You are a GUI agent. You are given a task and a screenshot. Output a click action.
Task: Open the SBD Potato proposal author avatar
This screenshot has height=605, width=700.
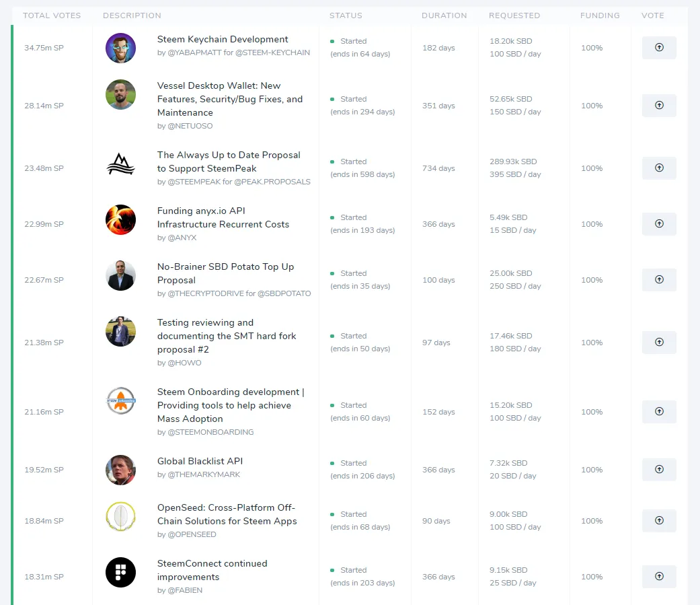click(x=120, y=275)
